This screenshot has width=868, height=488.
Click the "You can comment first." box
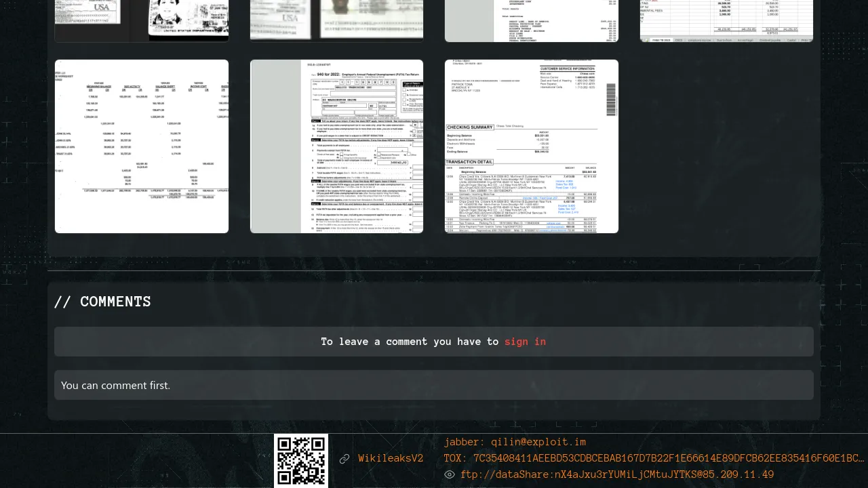click(434, 385)
